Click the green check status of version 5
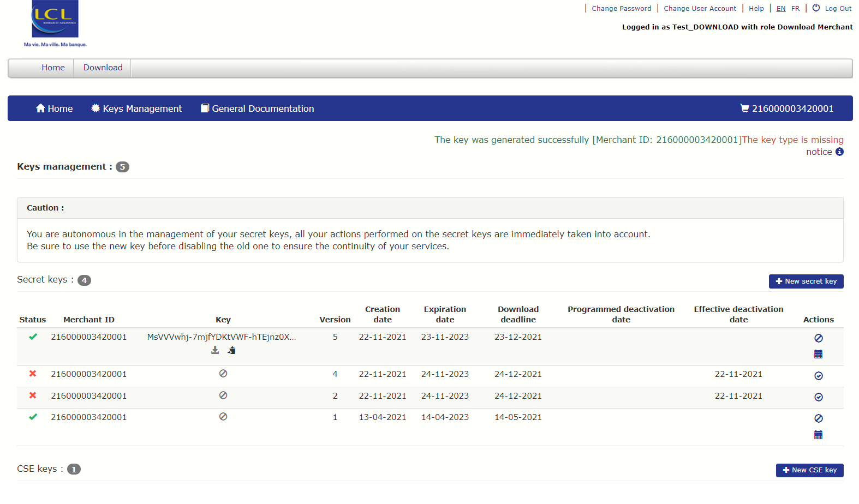859x504 pixels. pyautogui.click(x=33, y=337)
